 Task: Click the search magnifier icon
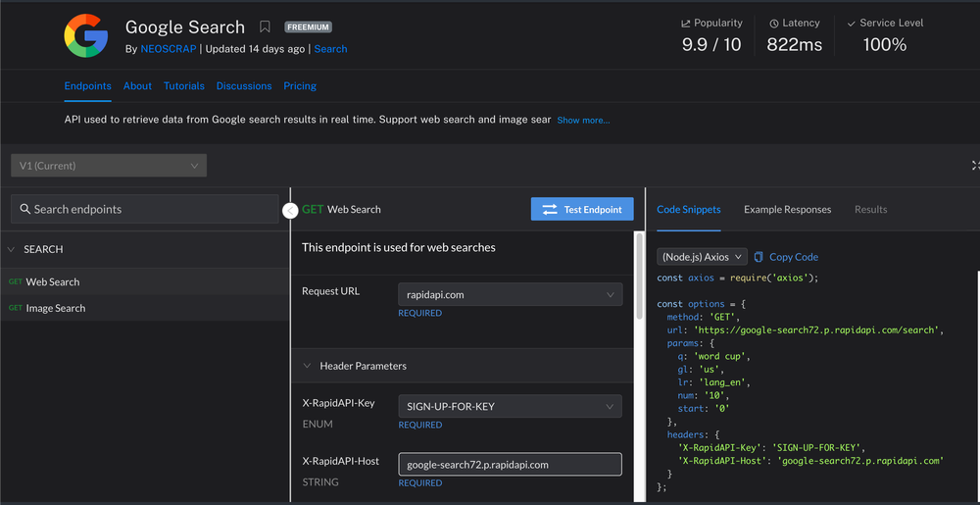coord(24,209)
